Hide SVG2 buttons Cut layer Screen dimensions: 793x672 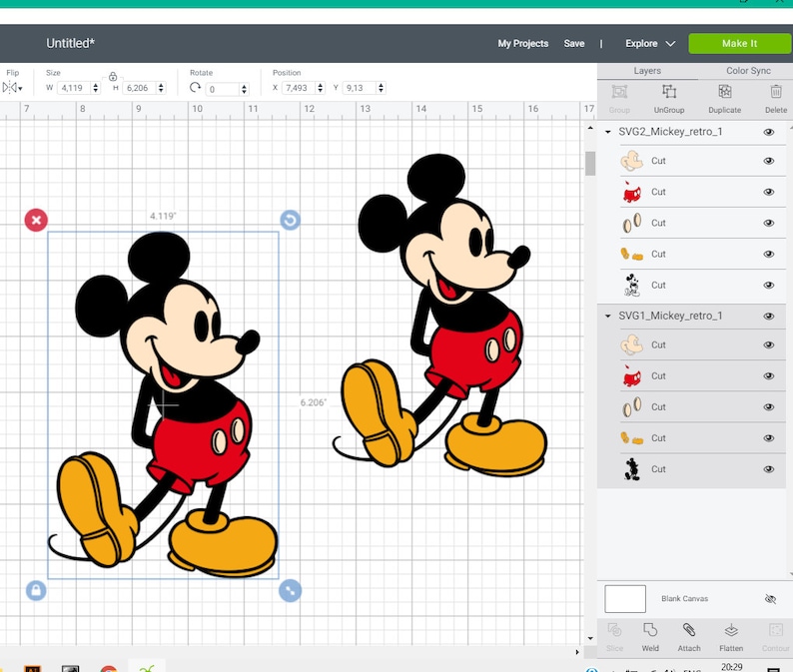coord(769,223)
